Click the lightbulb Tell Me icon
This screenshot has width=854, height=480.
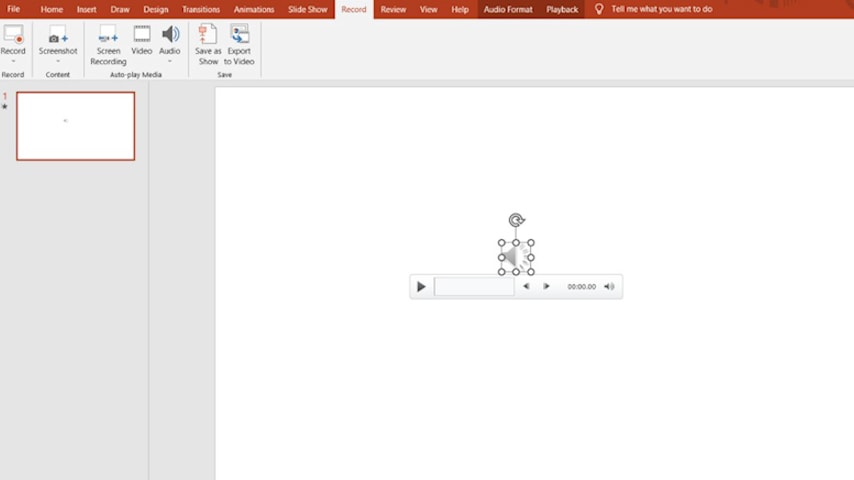pyautogui.click(x=599, y=9)
